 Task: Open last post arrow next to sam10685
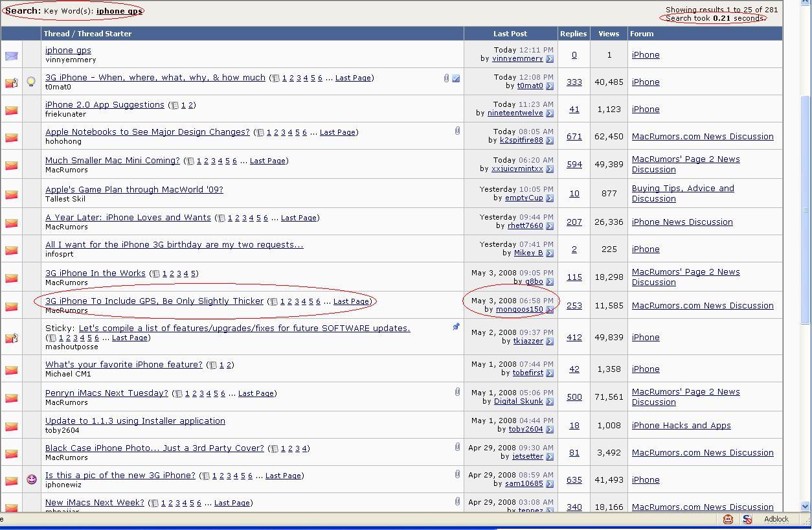(550, 484)
